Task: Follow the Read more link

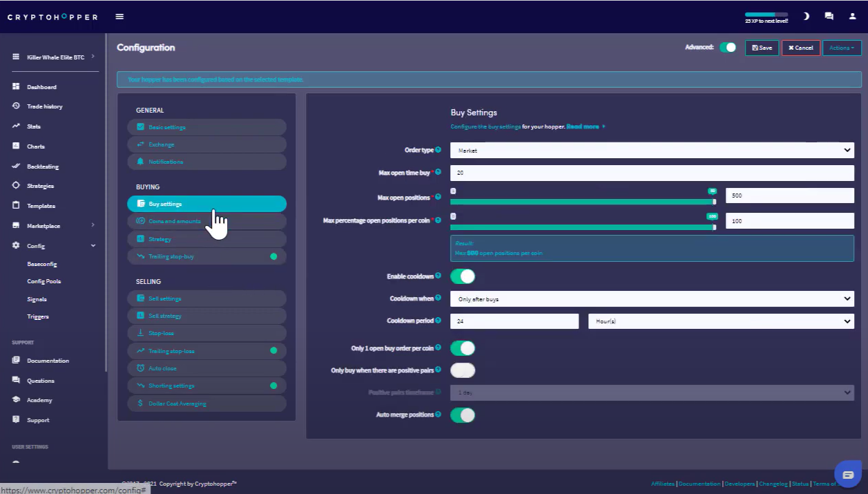Action: click(583, 127)
